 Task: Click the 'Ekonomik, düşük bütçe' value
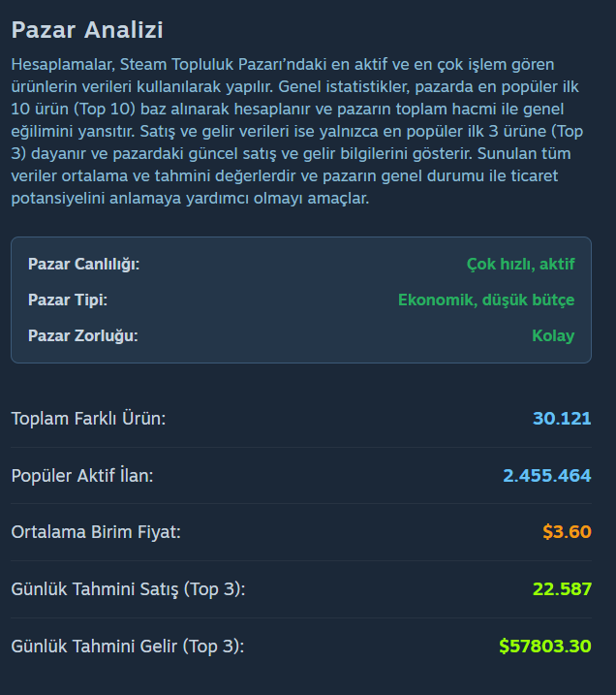point(486,300)
